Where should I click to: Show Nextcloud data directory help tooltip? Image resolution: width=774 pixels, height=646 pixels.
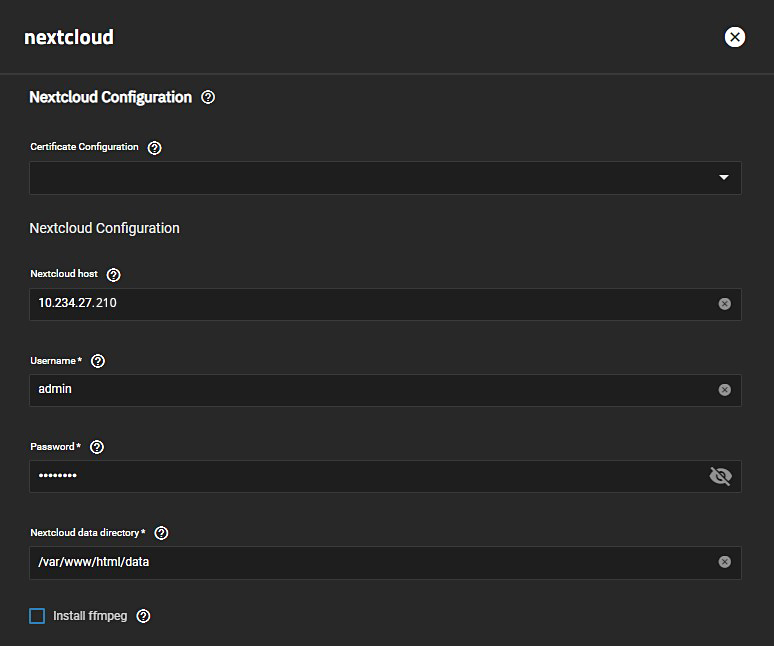click(x=162, y=534)
